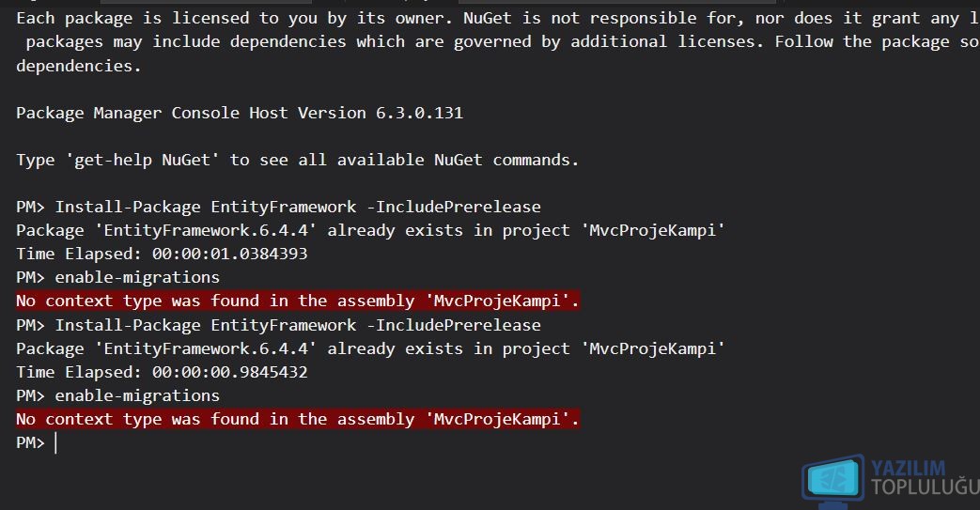Click the Time Elapsed 00:00:01.0384393 line
Image resolution: width=980 pixels, height=510 pixels.
pyautogui.click(x=162, y=254)
